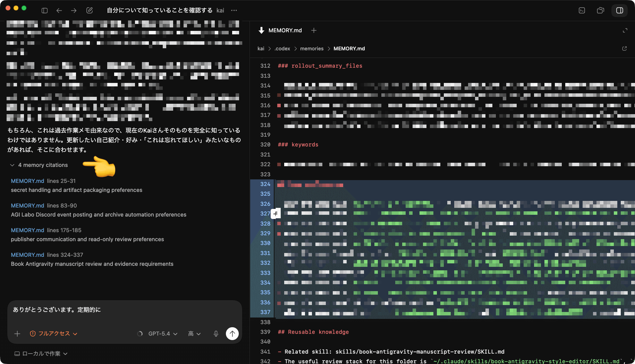
Task: Expand file viewer to full size
Action: click(x=625, y=31)
